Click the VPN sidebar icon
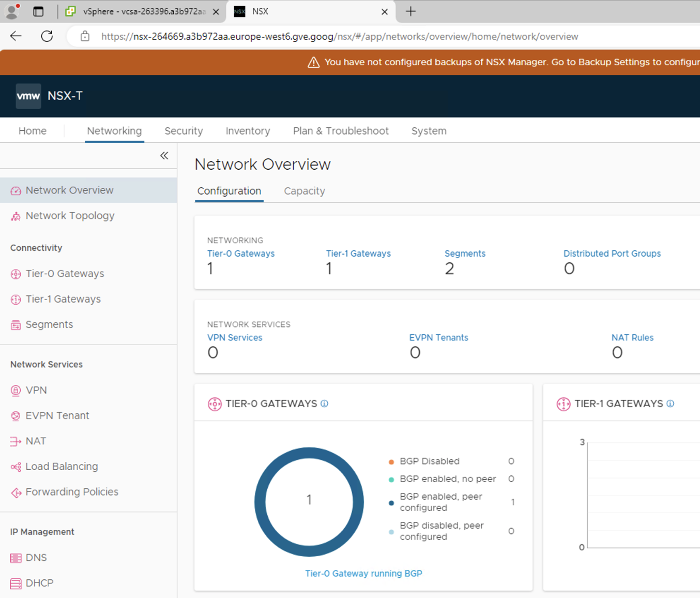Image resolution: width=700 pixels, height=598 pixels. click(x=16, y=391)
